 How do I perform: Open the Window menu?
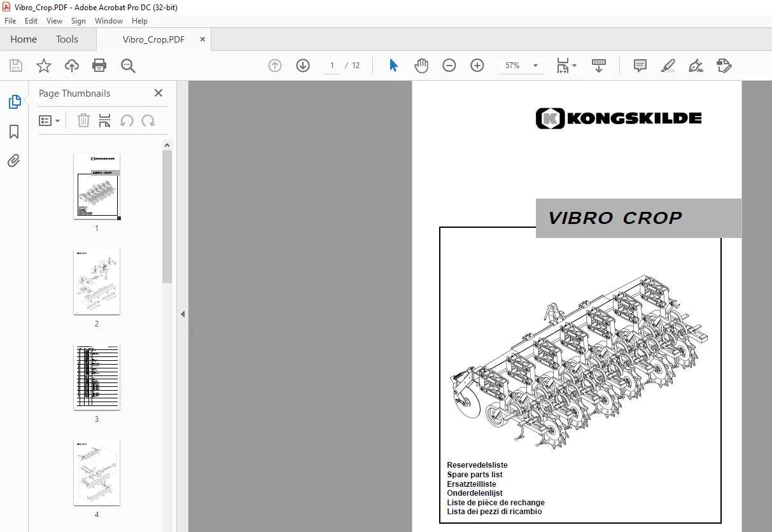109,21
